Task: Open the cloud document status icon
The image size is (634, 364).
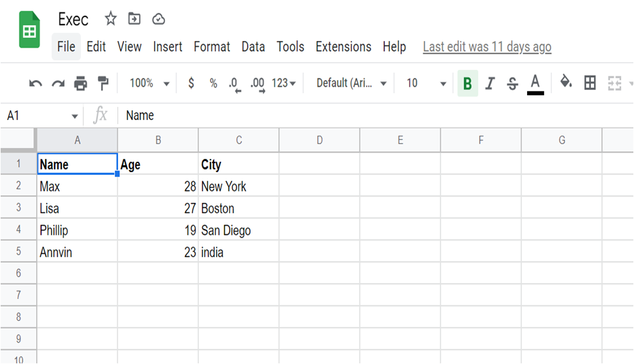Action: point(158,19)
